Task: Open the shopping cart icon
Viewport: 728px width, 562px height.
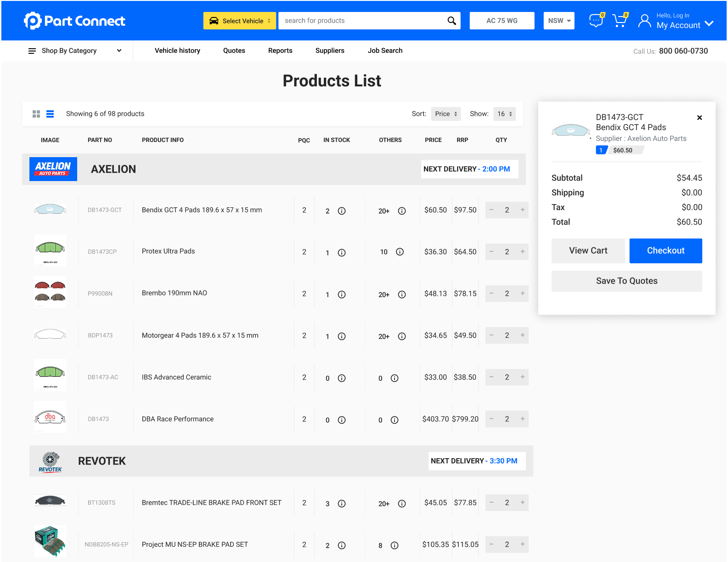Action: coord(620,21)
